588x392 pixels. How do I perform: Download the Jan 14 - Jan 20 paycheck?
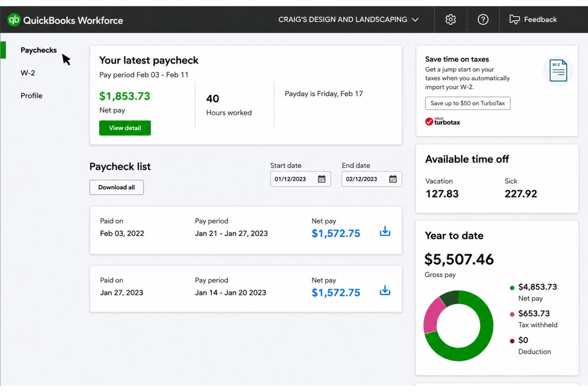tap(385, 291)
